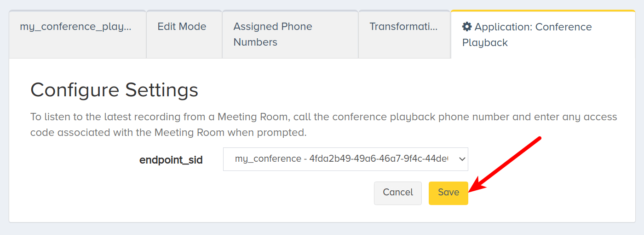Click the Numbers word in Assigned tab
The image size is (644, 235).
(255, 42)
